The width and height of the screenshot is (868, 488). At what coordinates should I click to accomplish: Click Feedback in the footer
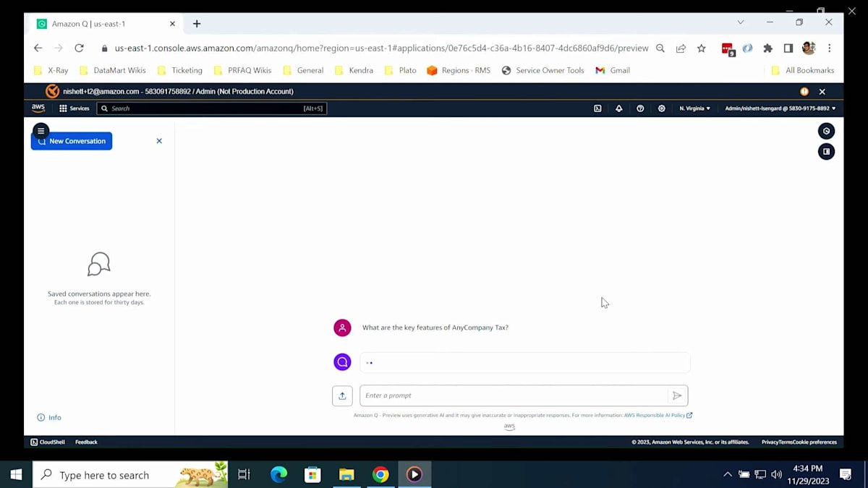(86, 442)
